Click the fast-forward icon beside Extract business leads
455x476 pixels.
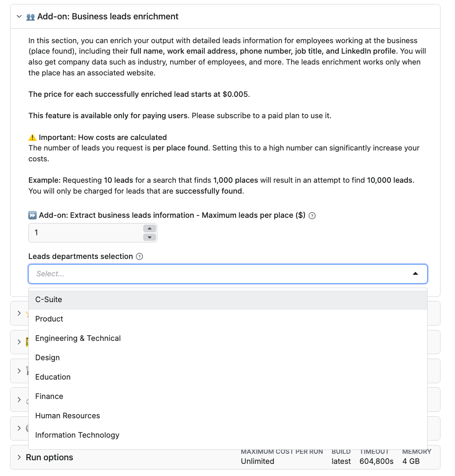tap(32, 215)
